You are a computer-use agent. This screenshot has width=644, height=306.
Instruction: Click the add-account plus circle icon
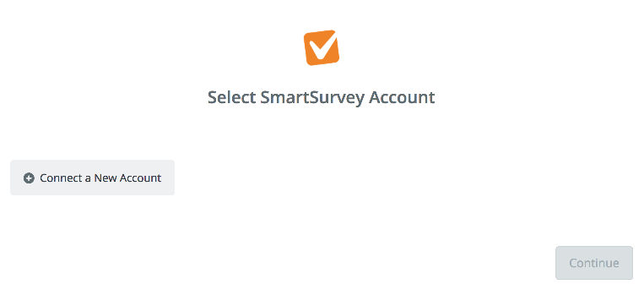pos(29,178)
